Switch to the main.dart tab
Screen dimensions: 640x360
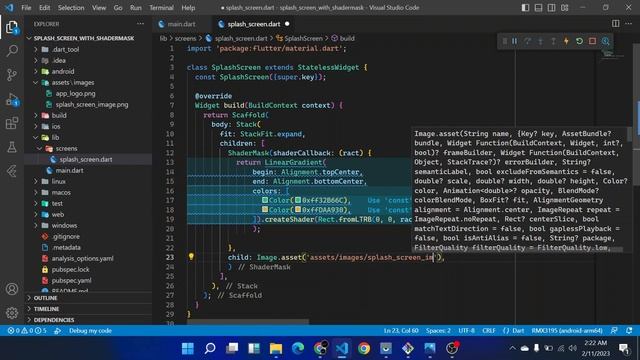182,24
